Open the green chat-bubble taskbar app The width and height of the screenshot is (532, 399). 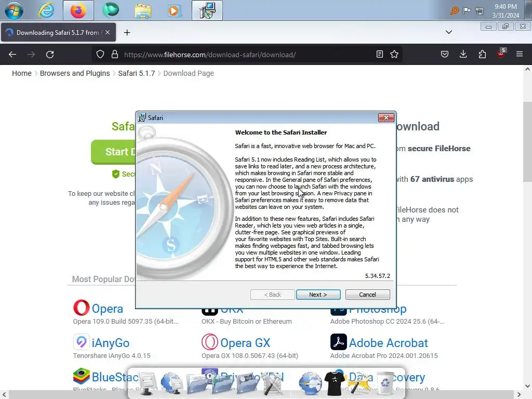coord(111,10)
